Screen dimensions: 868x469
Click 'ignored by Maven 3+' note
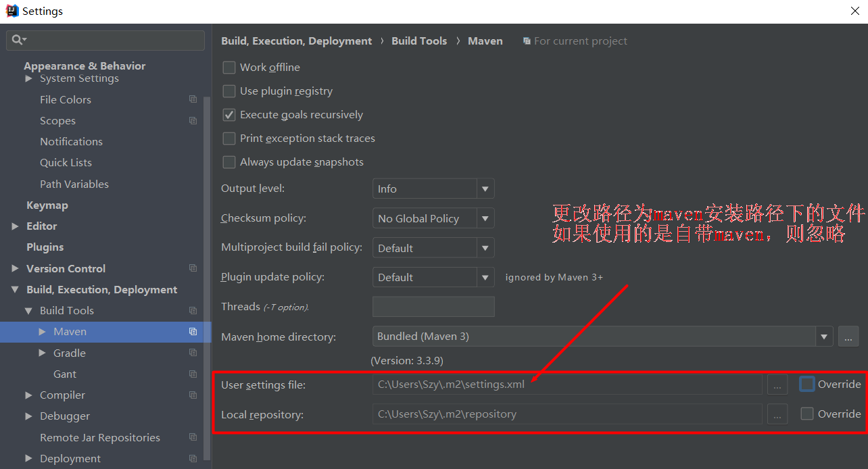tap(554, 277)
